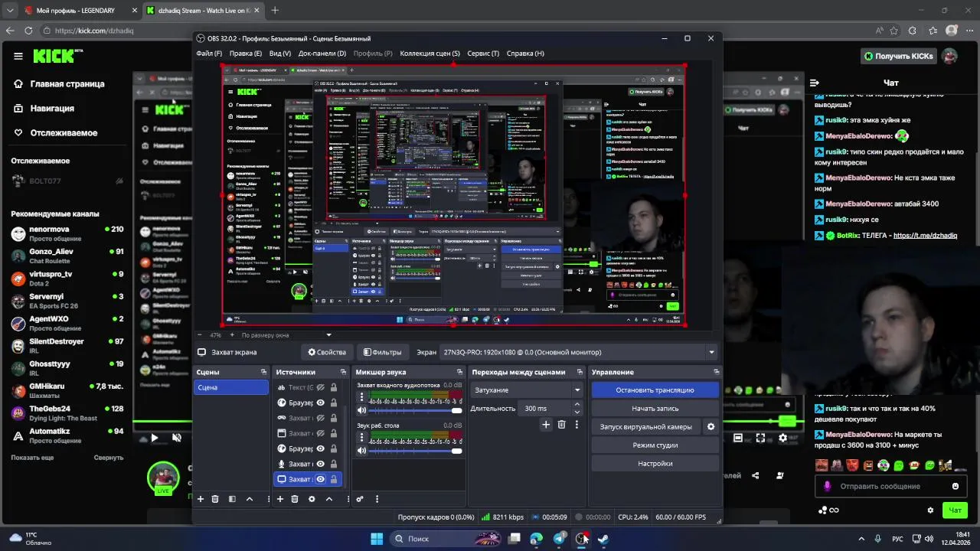Show the window-icon Захват source

coord(321,433)
